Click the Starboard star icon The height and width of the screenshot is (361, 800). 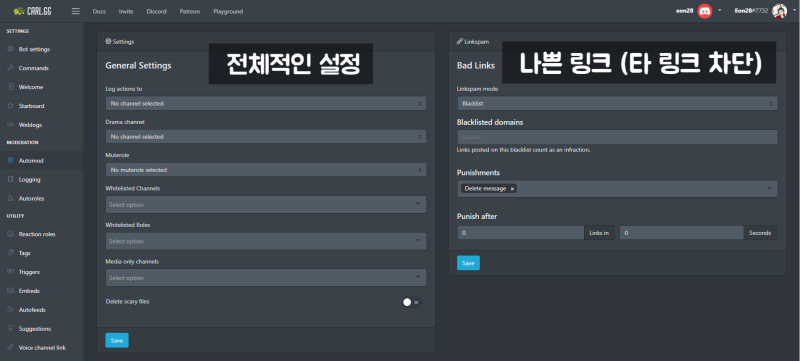(10, 106)
